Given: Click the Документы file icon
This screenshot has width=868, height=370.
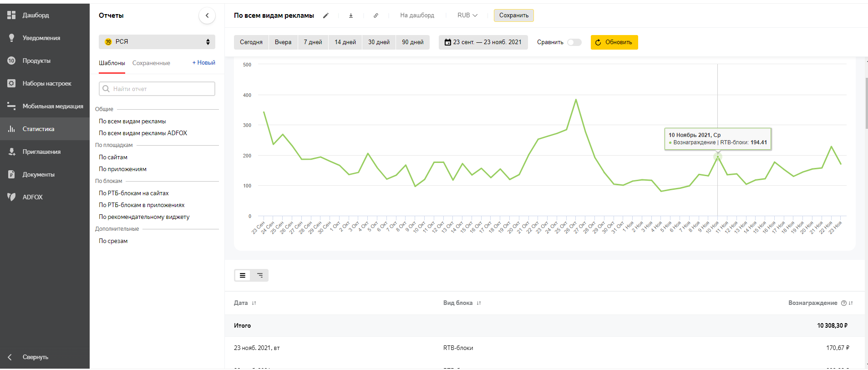Looking at the screenshot, I should point(11,174).
